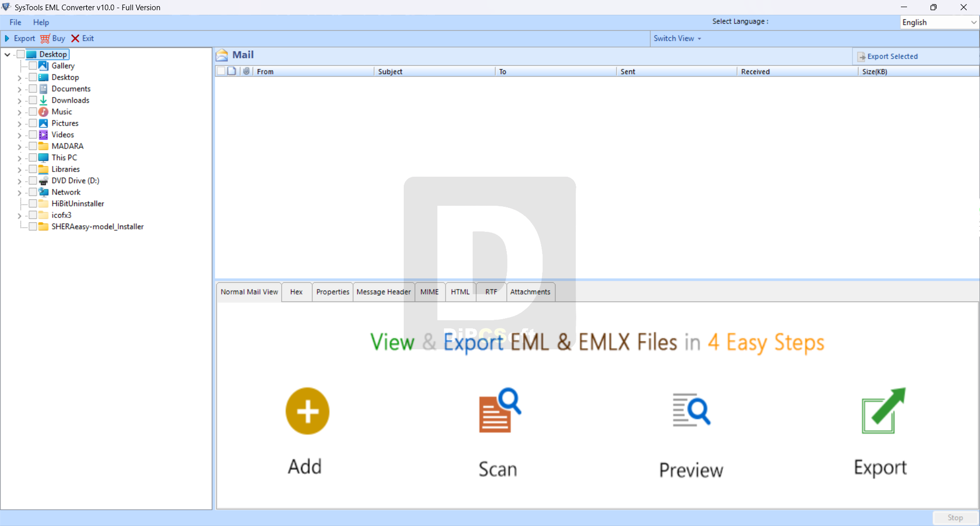Image resolution: width=980 pixels, height=526 pixels.
Task: Open the RTF tab
Action: (x=491, y=292)
